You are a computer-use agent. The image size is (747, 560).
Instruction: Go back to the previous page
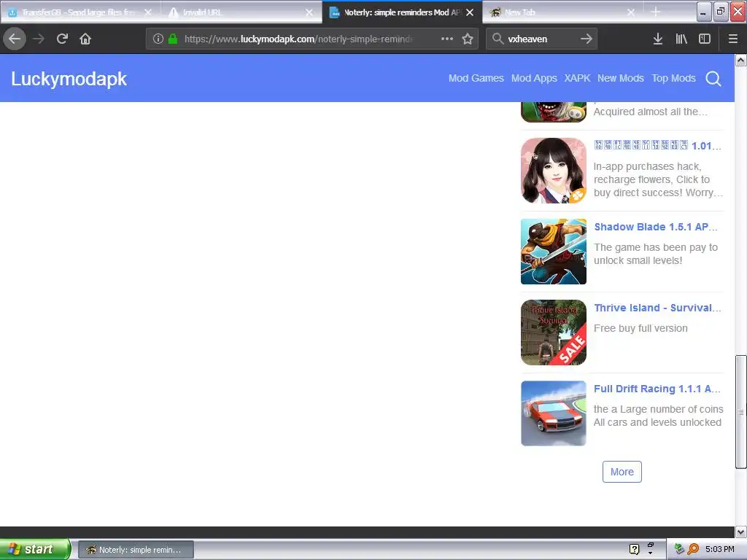15,39
